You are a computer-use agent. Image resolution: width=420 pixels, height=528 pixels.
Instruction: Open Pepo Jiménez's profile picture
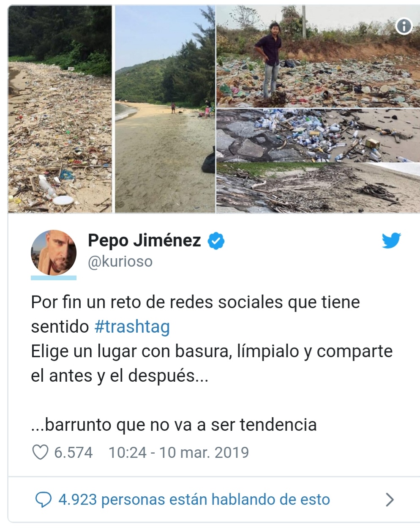(54, 253)
